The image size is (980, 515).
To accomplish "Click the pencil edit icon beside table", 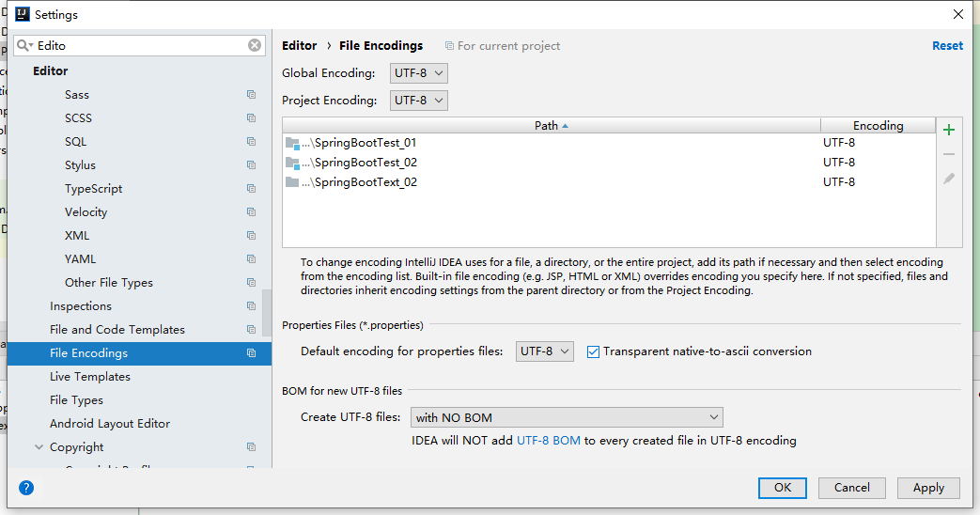I will click(x=949, y=179).
